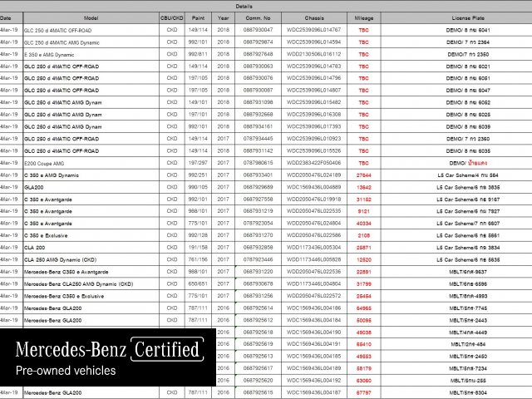Image resolution: width=532 pixels, height=399 pixels.
Task: Select Comm. No cell 0887930047
Action: click(x=258, y=30)
